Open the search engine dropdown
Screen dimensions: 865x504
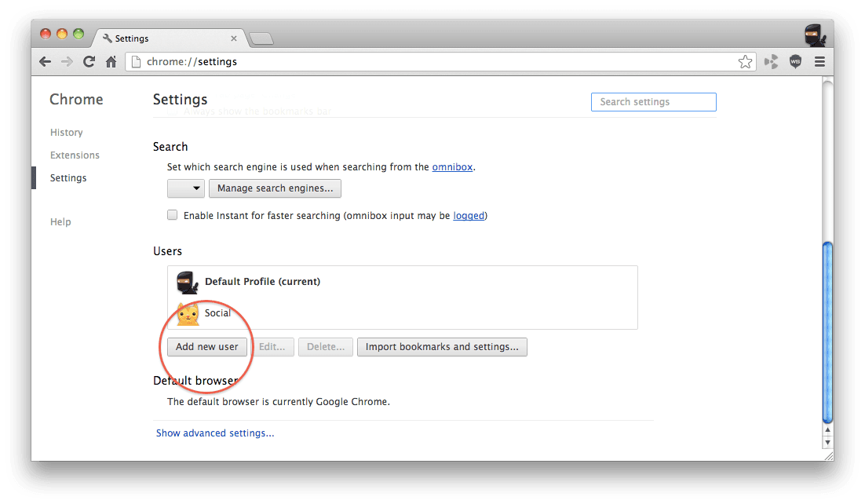[x=186, y=188]
